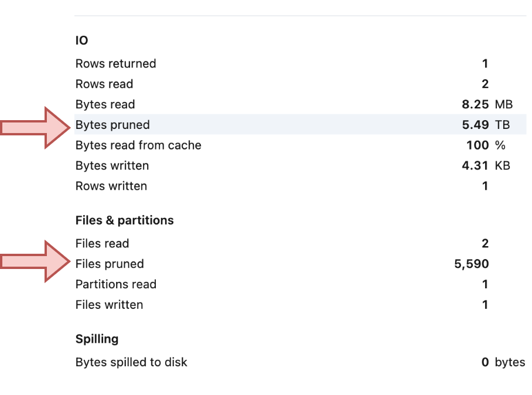Click the IO section heading

coord(81,40)
